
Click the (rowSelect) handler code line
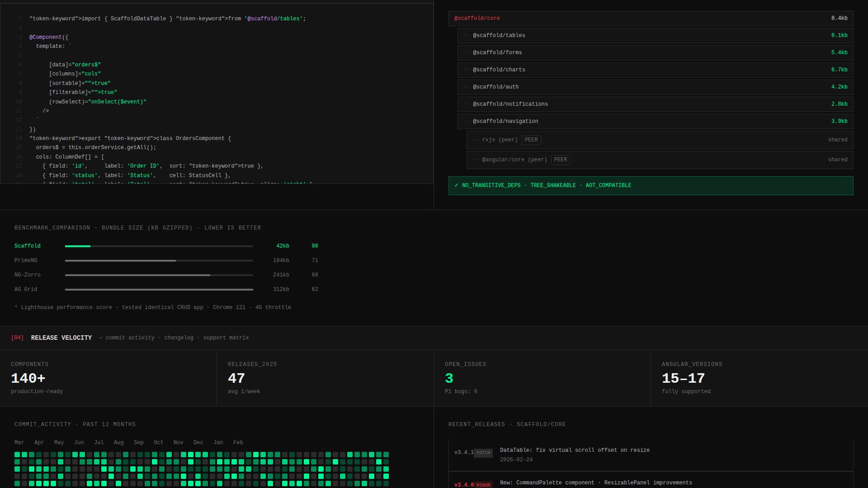coord(98,102)
